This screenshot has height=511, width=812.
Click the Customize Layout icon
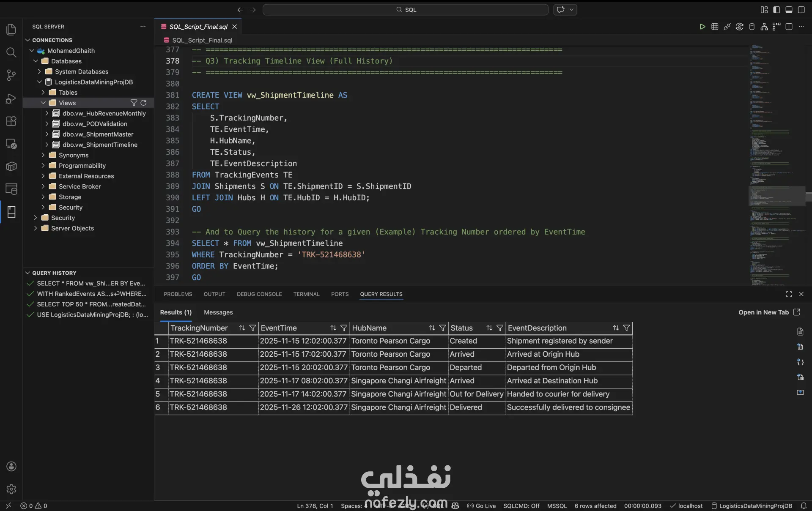coord(764,10)
